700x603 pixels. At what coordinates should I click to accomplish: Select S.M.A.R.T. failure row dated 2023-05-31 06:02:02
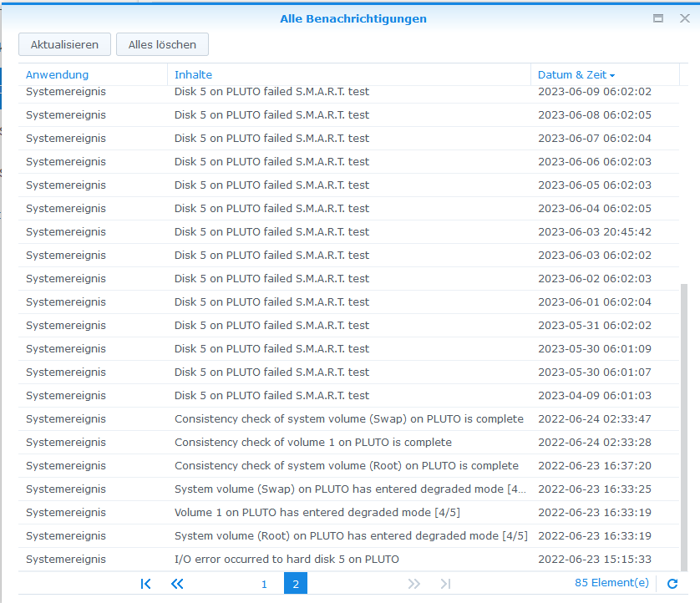pyautogui.click(x=348, y=326)
